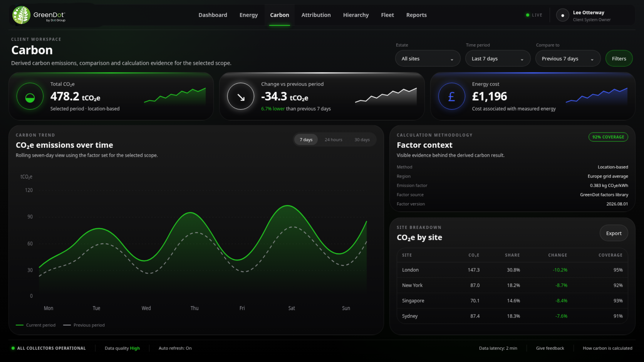Open the Last 7 days time period dropdown

[498, 59]
